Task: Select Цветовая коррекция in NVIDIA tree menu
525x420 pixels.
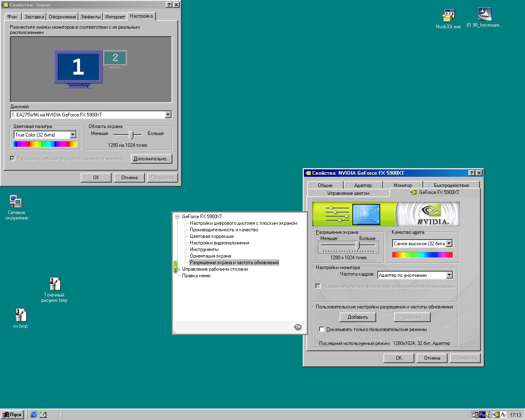Action: (x=212, y=236)
